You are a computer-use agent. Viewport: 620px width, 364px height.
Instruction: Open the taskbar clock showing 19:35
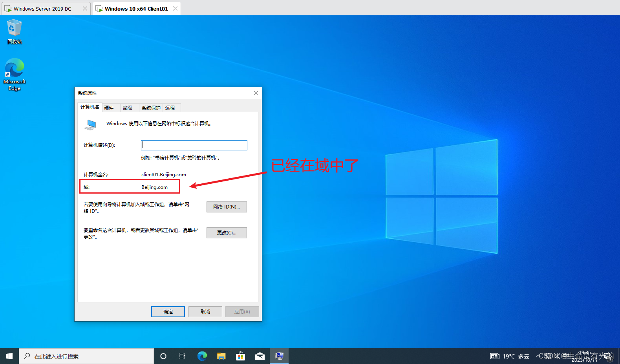[584, 356]
